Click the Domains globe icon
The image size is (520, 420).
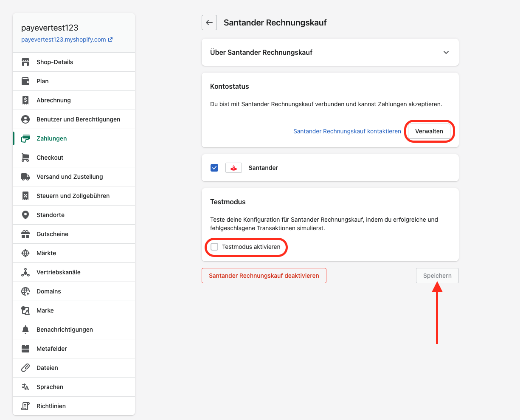tap(25, 291)
